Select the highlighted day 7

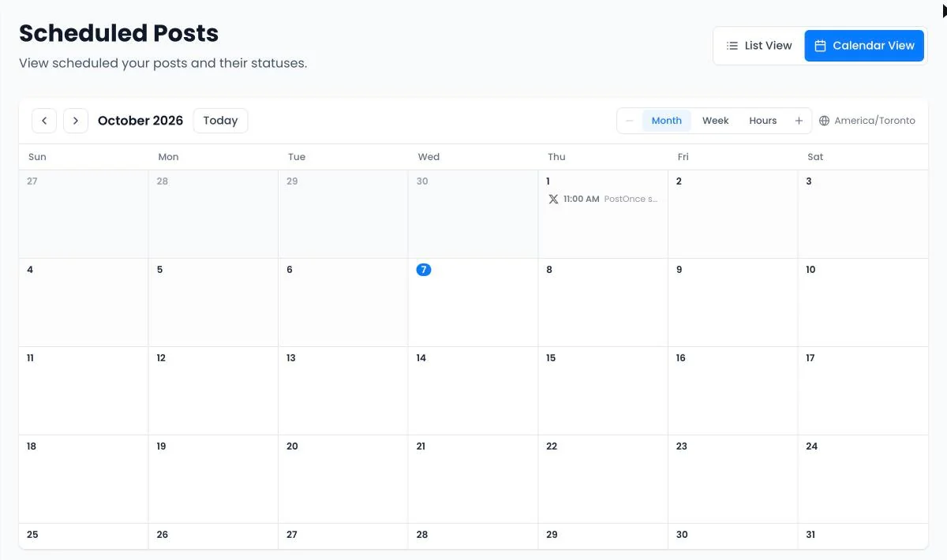coord(424,270)
